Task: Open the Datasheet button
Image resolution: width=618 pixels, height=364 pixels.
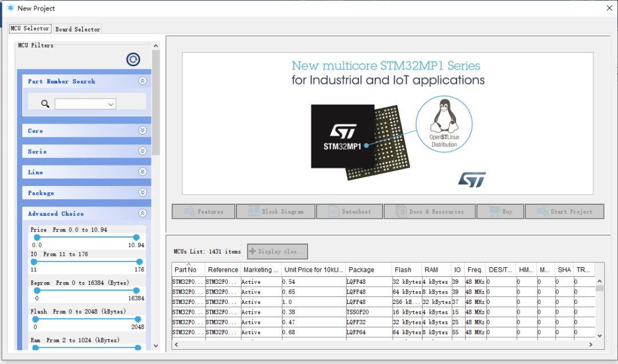Action: point(349,211)
